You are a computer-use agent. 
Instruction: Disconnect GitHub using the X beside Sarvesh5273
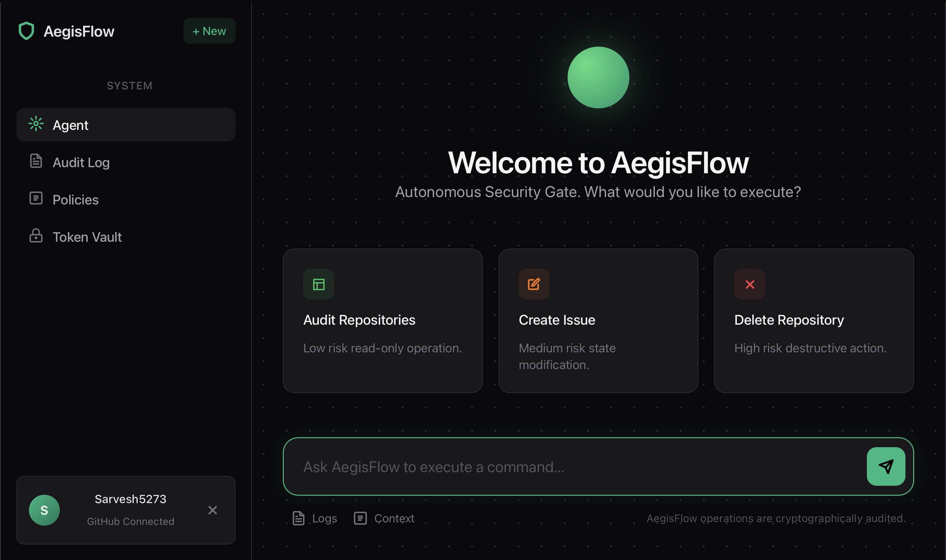213,510
